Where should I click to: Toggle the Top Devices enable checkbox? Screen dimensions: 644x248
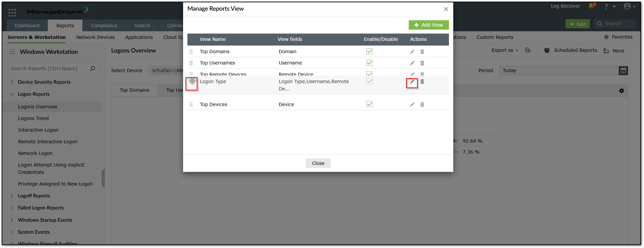[x=369, y=104]
